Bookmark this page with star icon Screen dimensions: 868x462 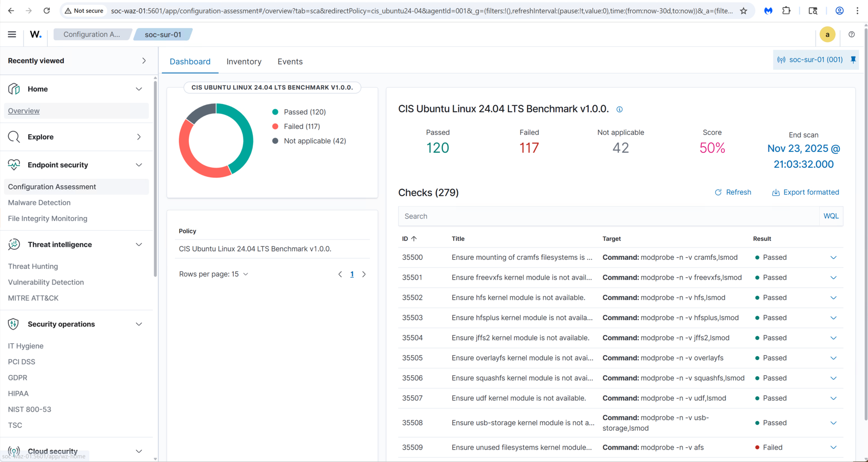tap(743, 11)
